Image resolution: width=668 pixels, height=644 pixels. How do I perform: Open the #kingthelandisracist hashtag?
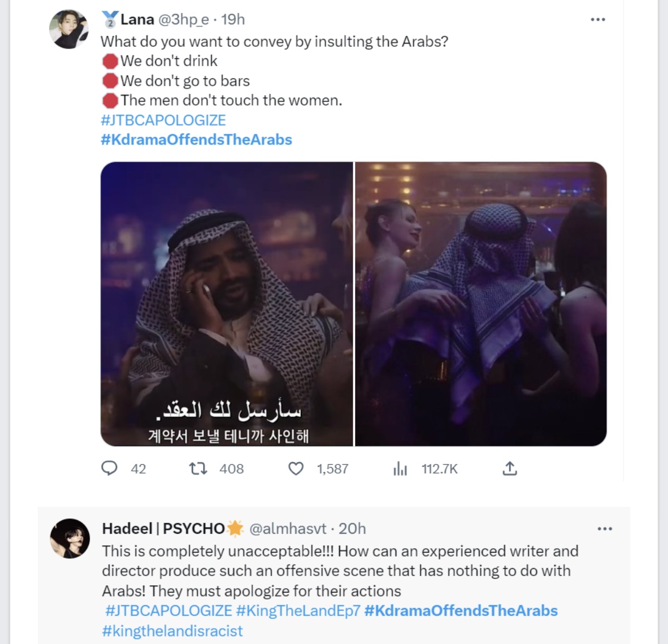coord(172,630)
